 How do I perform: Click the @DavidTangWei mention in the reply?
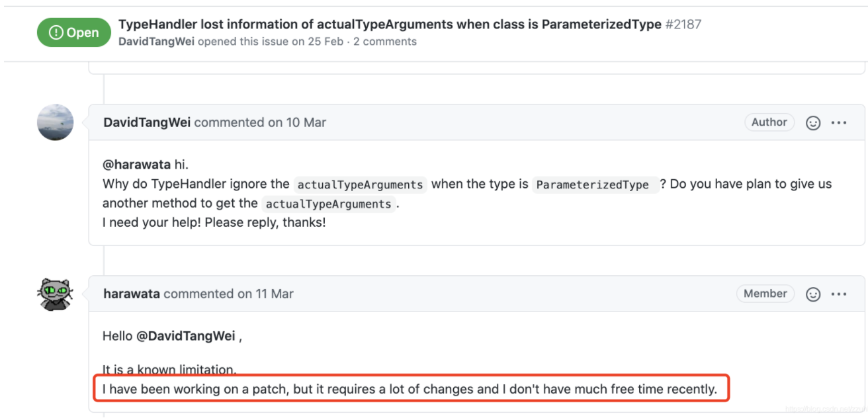(x=185, y=336)
